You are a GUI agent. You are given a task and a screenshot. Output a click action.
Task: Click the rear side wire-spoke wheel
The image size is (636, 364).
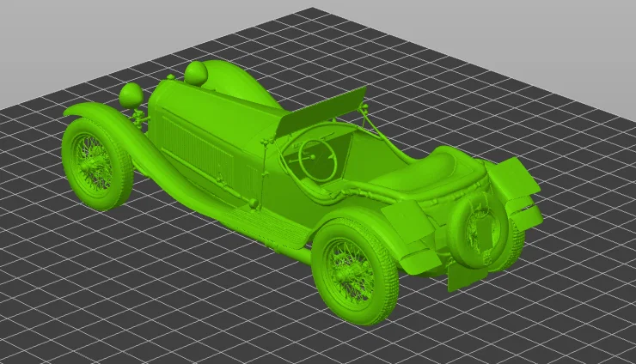pos(354,271)
